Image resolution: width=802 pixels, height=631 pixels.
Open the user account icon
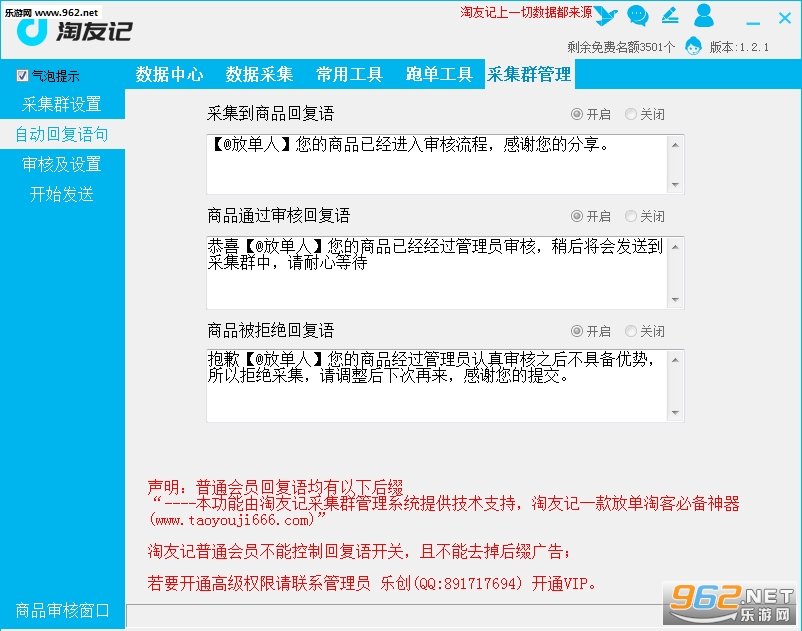(x=704, y=15)
